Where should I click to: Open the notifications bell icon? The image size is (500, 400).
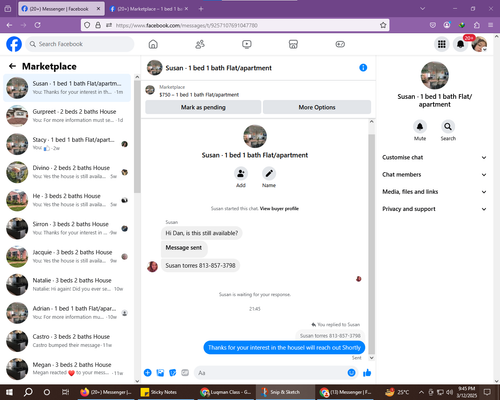pyautogui.click(x=460, y=44)
